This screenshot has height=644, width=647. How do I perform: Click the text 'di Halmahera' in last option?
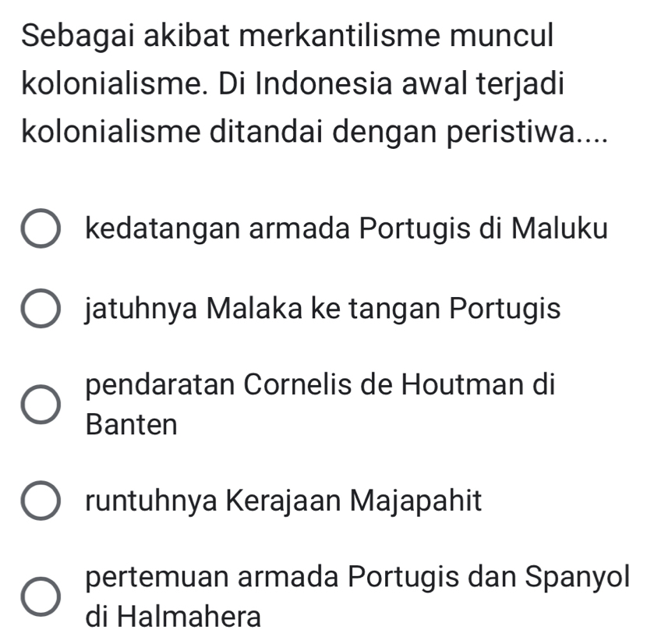(x=174, y=617)
